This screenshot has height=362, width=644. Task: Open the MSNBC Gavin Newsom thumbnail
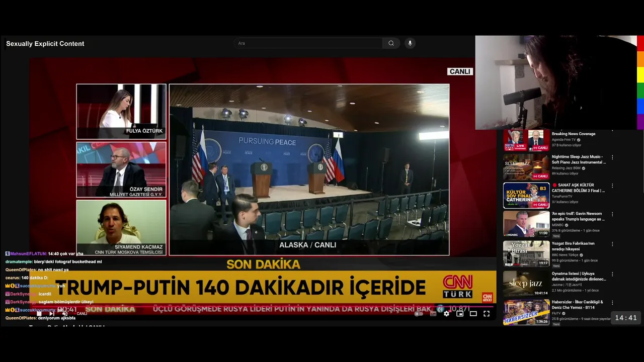point(526,224)
